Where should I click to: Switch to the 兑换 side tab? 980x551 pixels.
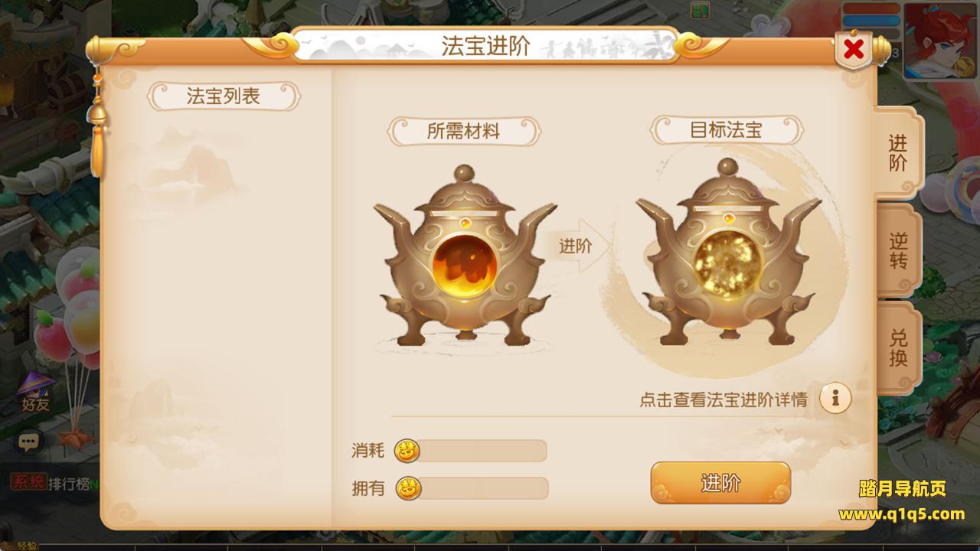pos(898,348)
